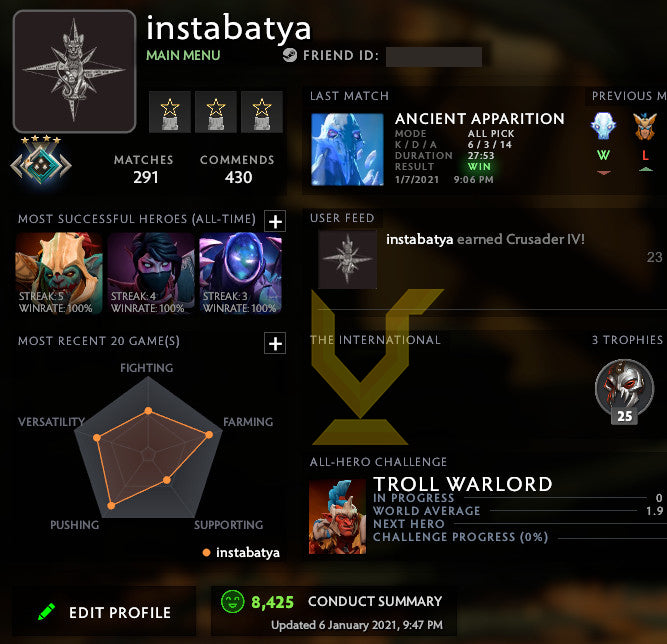Click the International trophy level 25 badge
This screenshot has height=644, width=667.
tap(624, 391)
